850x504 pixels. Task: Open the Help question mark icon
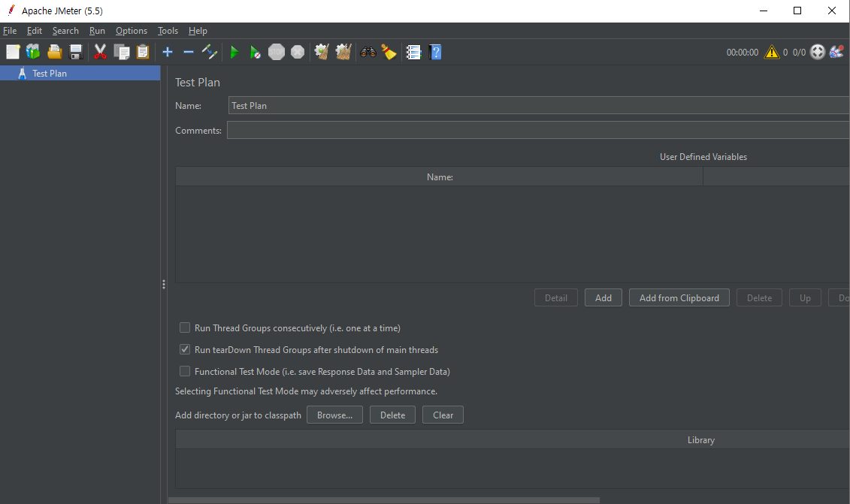[x=435, y=52]
